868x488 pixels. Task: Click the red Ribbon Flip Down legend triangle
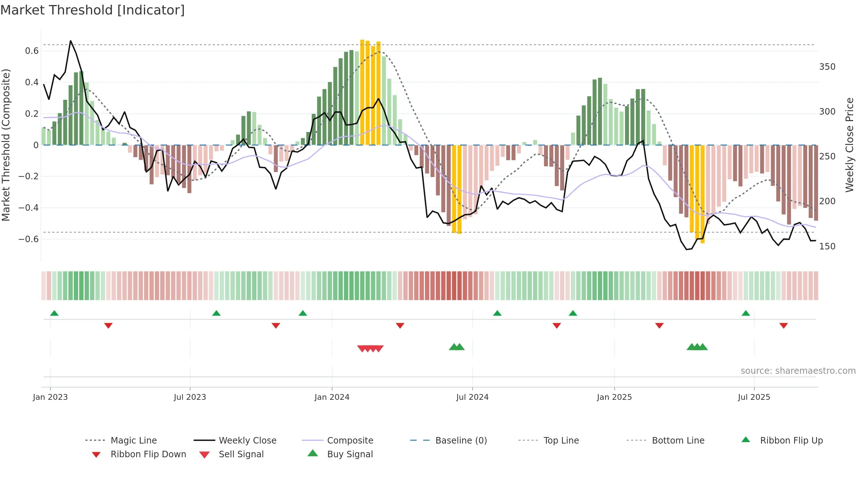96,454
